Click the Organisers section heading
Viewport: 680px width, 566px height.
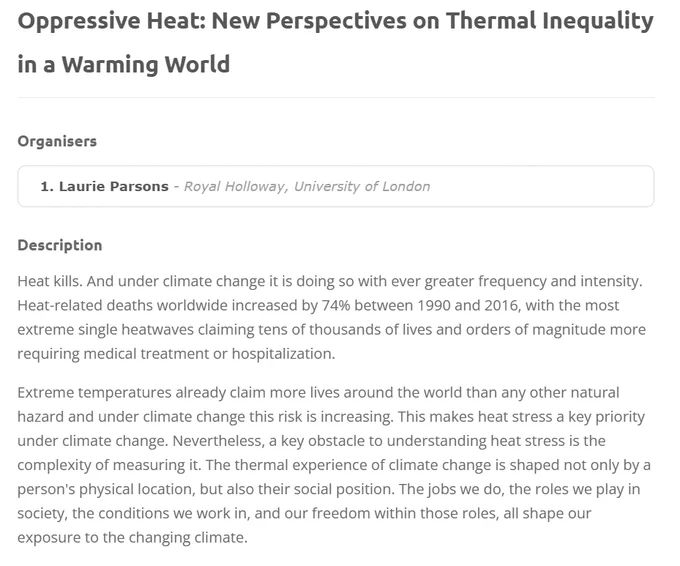(x=57, y=141)
